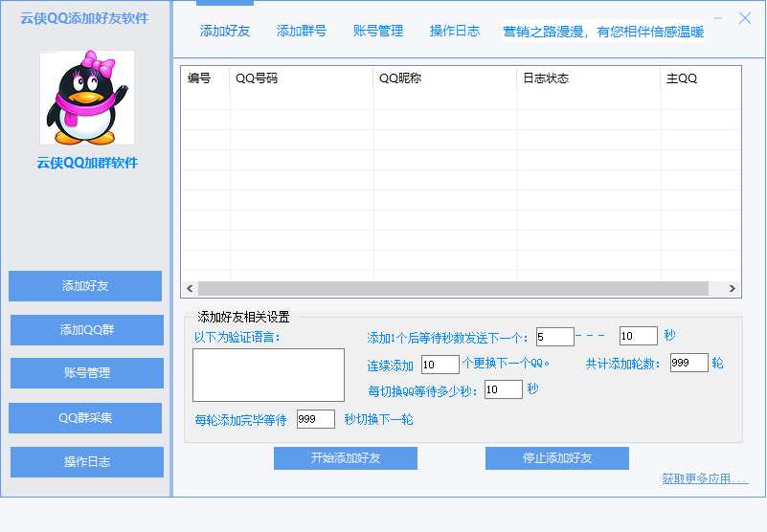The image size is (767, 532).
Task: Click the 云侠QQ添加好友软件 window title
Action: click(84, 18)
